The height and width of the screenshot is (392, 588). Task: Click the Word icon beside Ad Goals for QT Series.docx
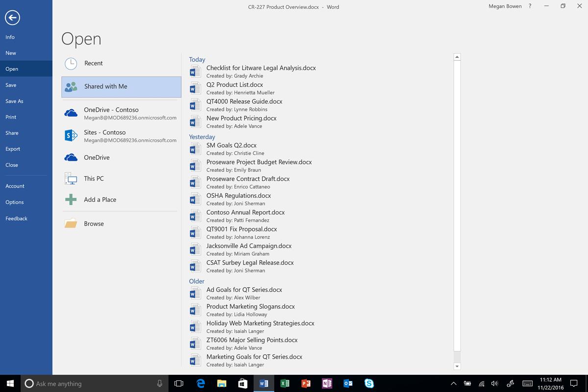195,293
